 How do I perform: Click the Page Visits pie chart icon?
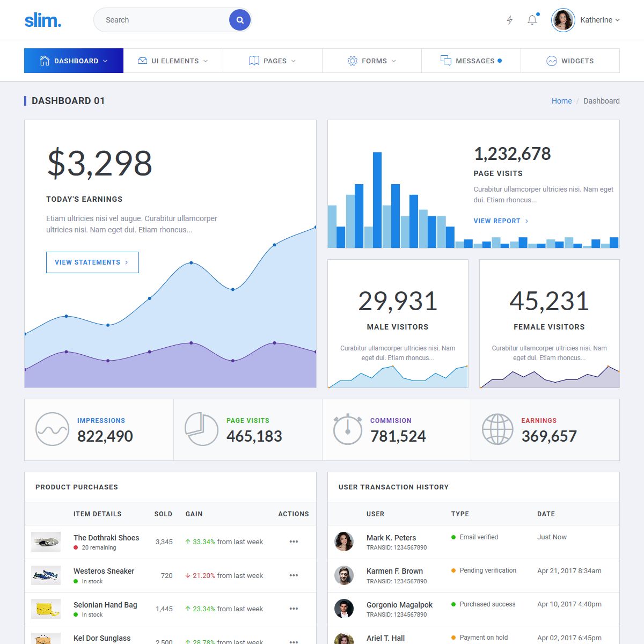(201, 429)
